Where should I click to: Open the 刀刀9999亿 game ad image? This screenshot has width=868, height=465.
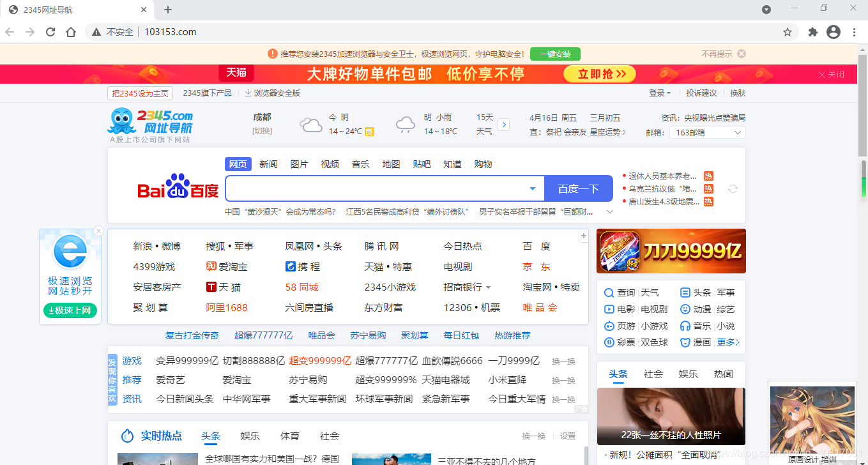[x=671, y=251]
